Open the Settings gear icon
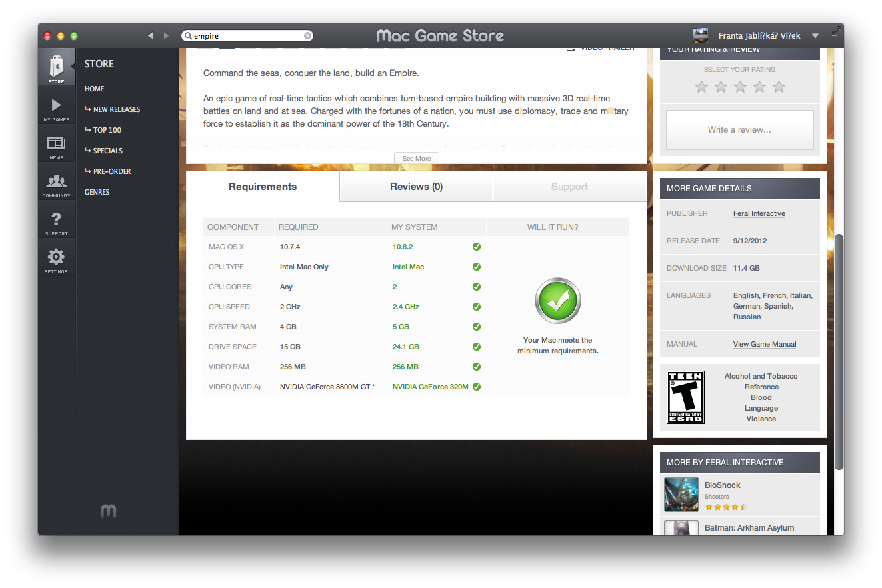Viewport: 882px width, 588px height. click(57, 259)
